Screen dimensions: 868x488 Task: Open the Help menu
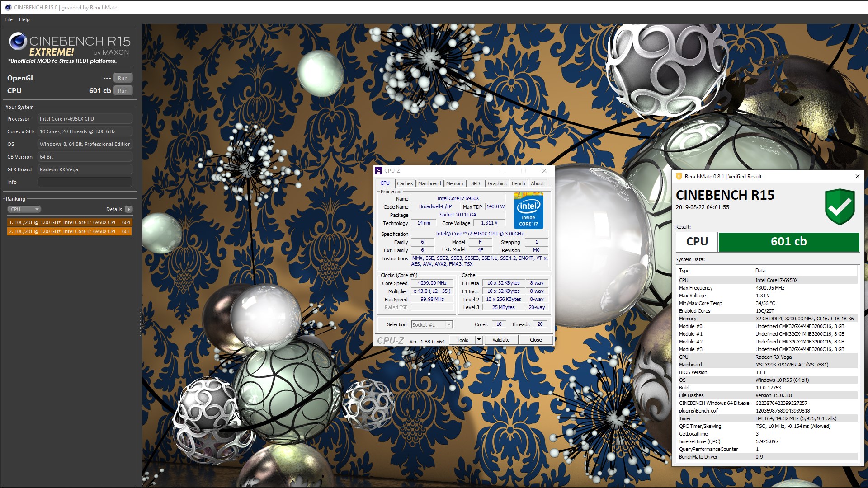(24, 19)
